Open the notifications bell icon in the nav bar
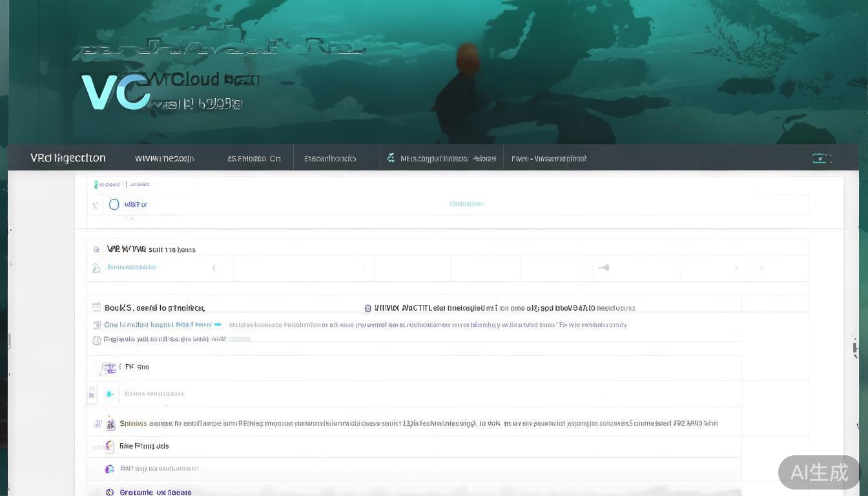Viewport: 868px width, 496px height. pos(390,157)
